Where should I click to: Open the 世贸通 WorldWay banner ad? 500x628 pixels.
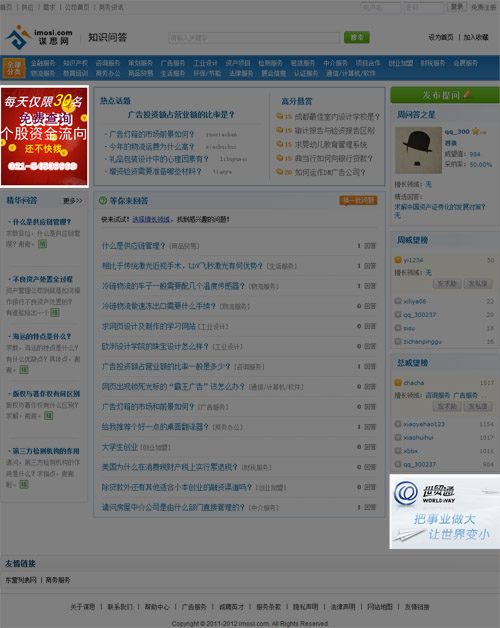pos(445,511)
